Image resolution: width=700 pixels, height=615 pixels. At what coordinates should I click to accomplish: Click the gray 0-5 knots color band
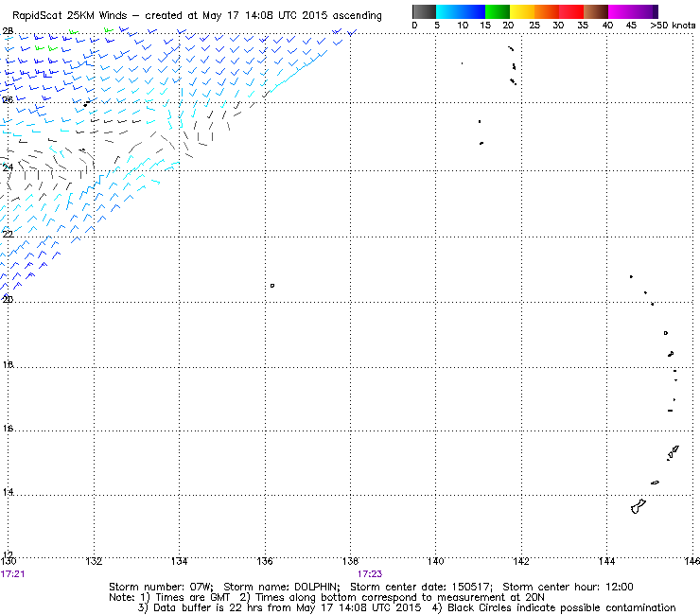[424, 11]
